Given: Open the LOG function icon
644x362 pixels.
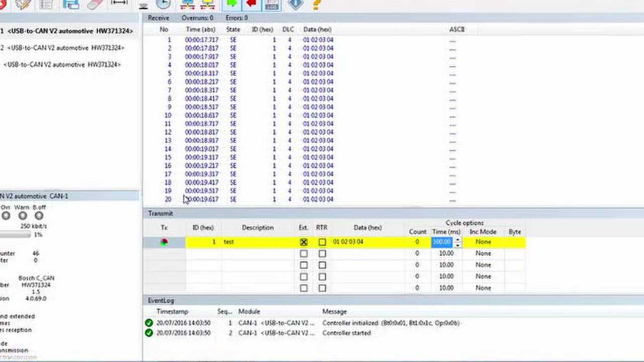Looking at the screenshot, I should pos(272,5).
